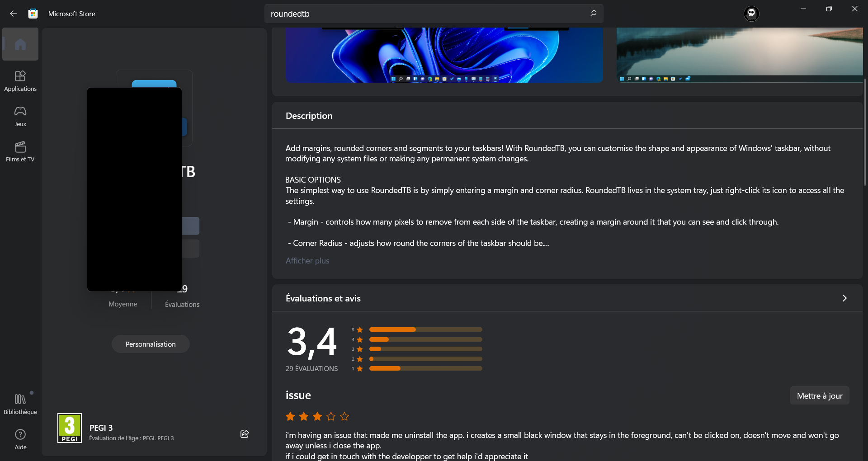Open the Home section in sidebar
The image size is (868, 461).
[20, 44]
